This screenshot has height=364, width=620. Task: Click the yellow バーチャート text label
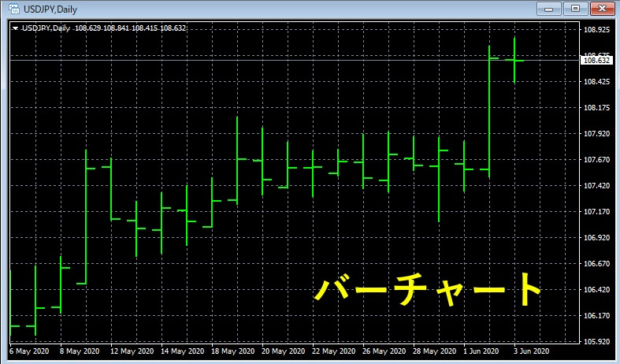tap(427, 288)
